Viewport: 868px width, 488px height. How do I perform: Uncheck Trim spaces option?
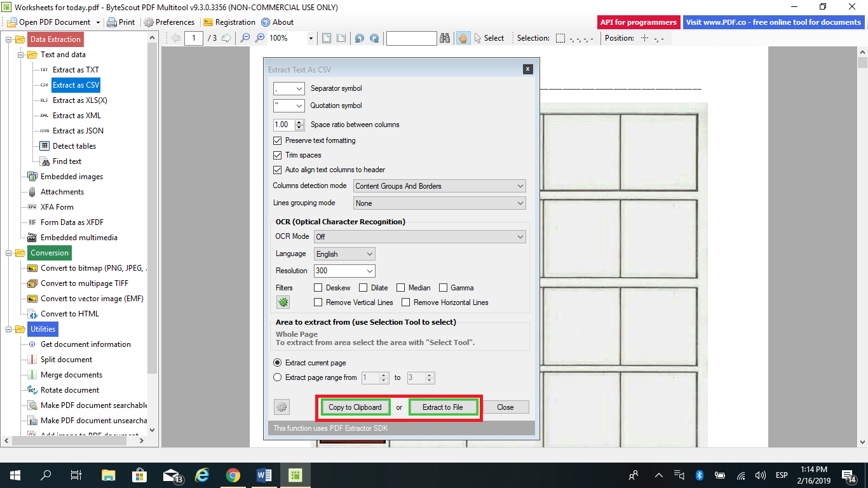pyautogui.click(x=278, y=155)
